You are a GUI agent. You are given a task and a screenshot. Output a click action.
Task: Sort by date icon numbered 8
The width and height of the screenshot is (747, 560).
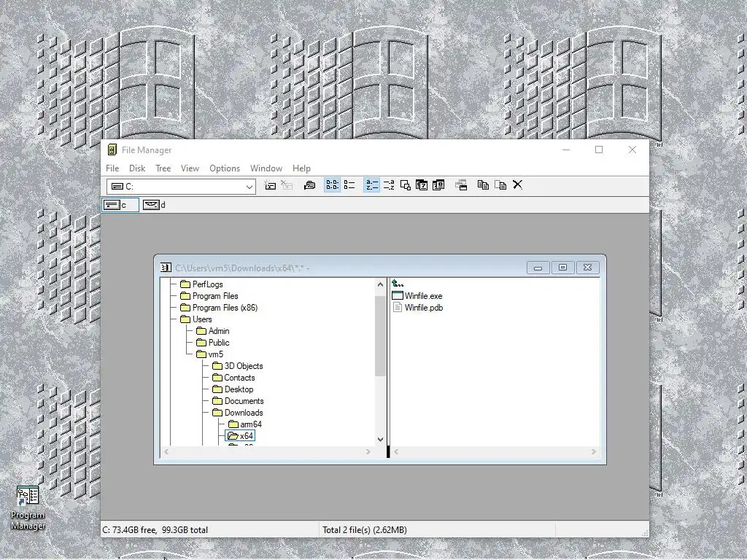coord(438,185)
